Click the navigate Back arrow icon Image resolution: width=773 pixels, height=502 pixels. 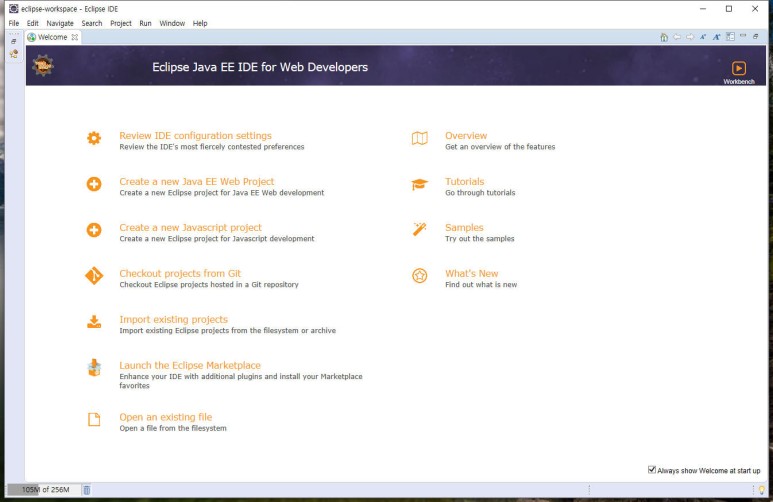[x=677, y=37]
